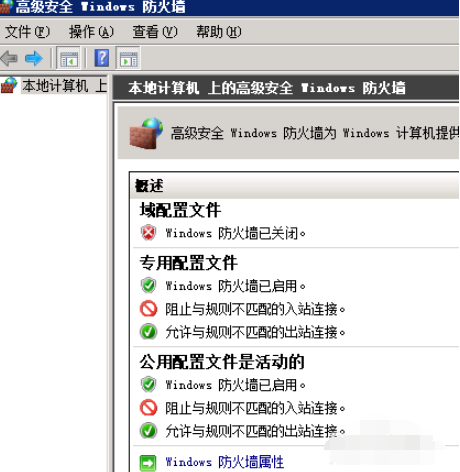Click 防火墙已启用 text under 公用配置文件
This screenshot has height=472, width=460.
tap(235, 385)
